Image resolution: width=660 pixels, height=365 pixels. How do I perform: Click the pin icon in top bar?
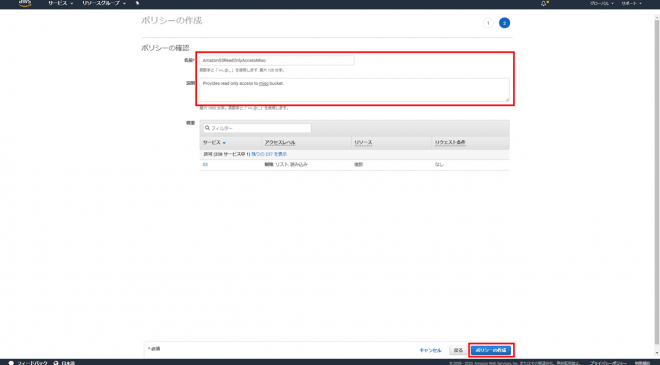click(137, 3)
